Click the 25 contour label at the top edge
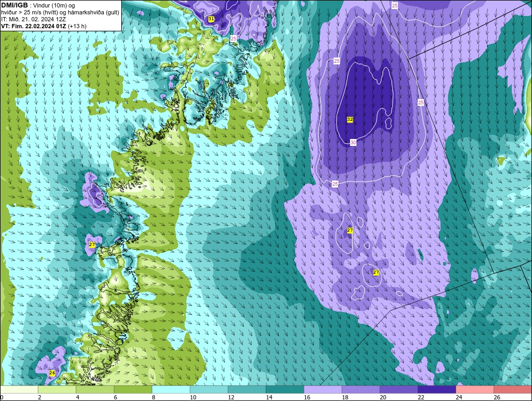 point(395,6)
